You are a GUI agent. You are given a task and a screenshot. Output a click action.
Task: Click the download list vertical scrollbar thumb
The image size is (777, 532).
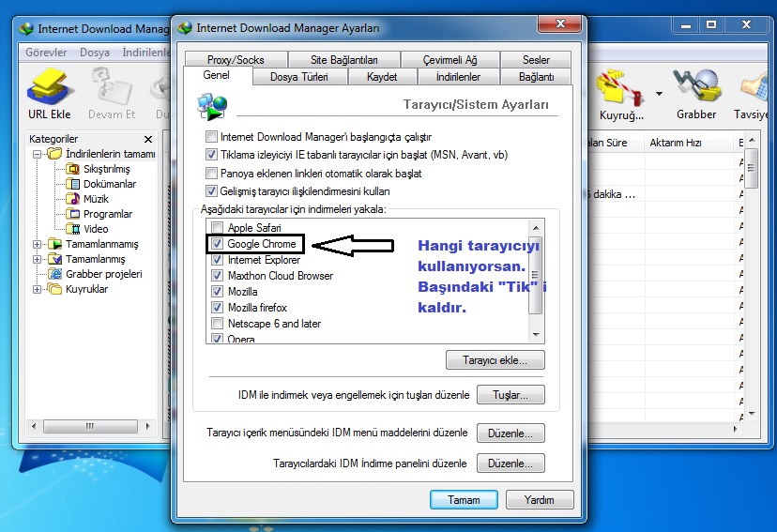[752, 168]
